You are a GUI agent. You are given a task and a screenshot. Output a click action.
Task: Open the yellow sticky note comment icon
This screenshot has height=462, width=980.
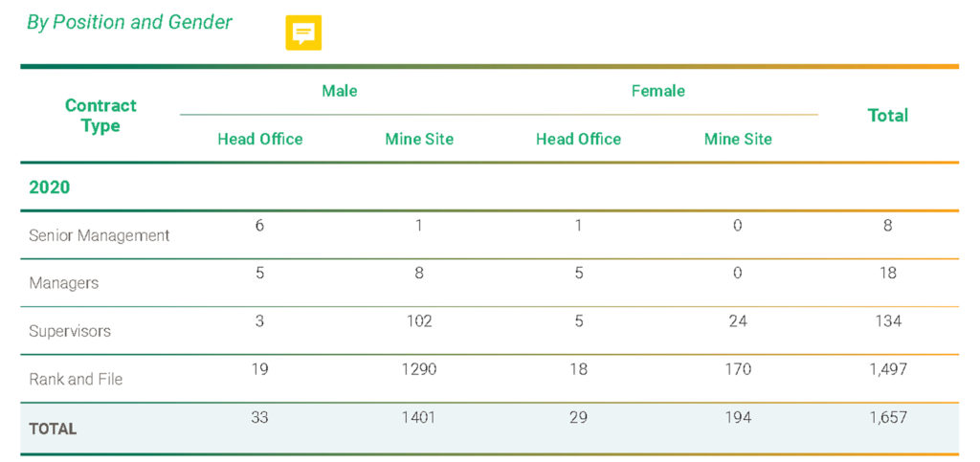303,33
